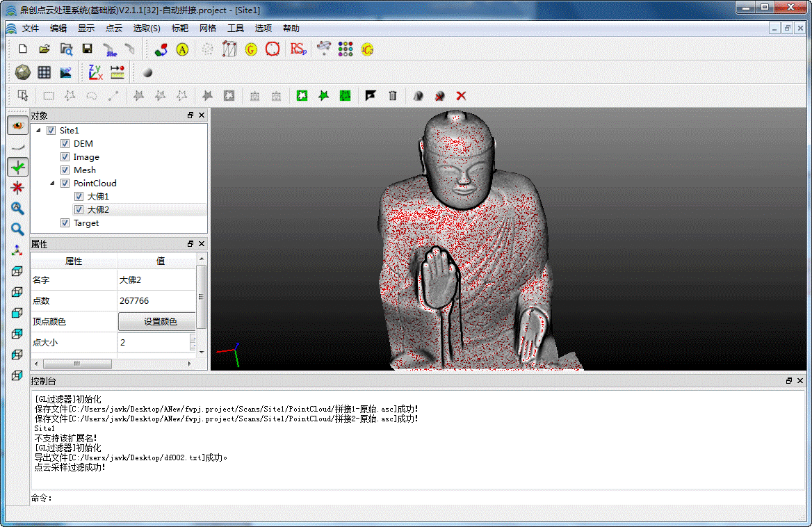Click the new file icon

tap(23, 49)
